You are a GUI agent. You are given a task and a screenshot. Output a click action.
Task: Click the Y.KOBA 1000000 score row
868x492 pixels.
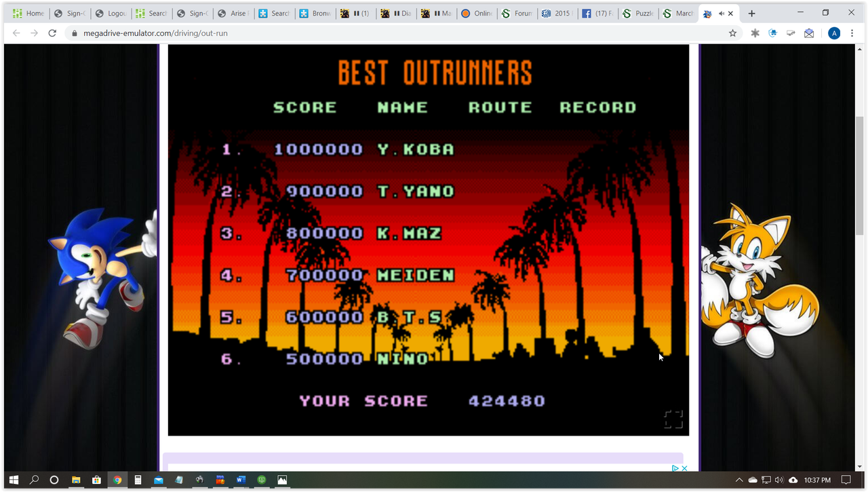338,149
